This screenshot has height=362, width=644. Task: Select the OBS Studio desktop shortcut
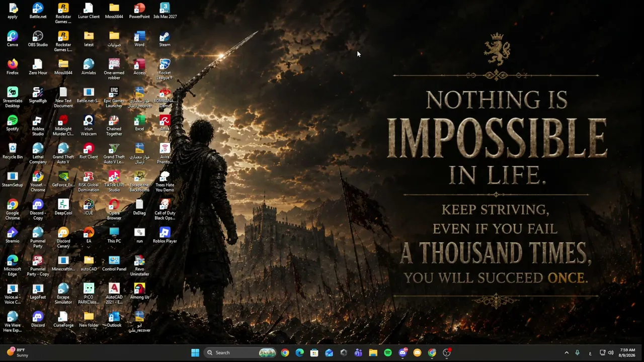pyautogui.click(x=38, y=39)
